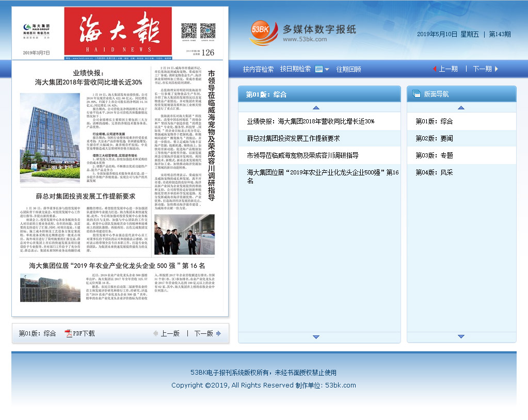Click PDF下载 link
This screenshot has width=528, height=420.
coord(84,333)
